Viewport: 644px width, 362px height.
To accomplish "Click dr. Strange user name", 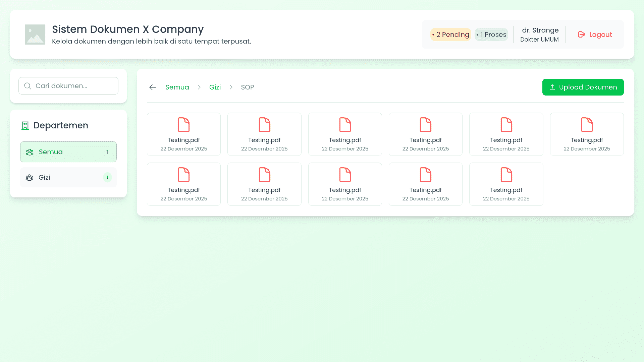I will 540,30.
